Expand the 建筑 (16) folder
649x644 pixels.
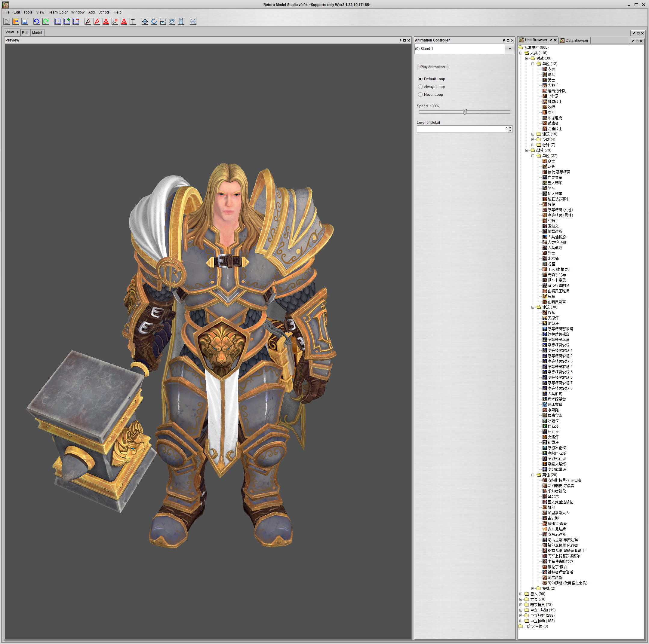[x=532, y=134]
